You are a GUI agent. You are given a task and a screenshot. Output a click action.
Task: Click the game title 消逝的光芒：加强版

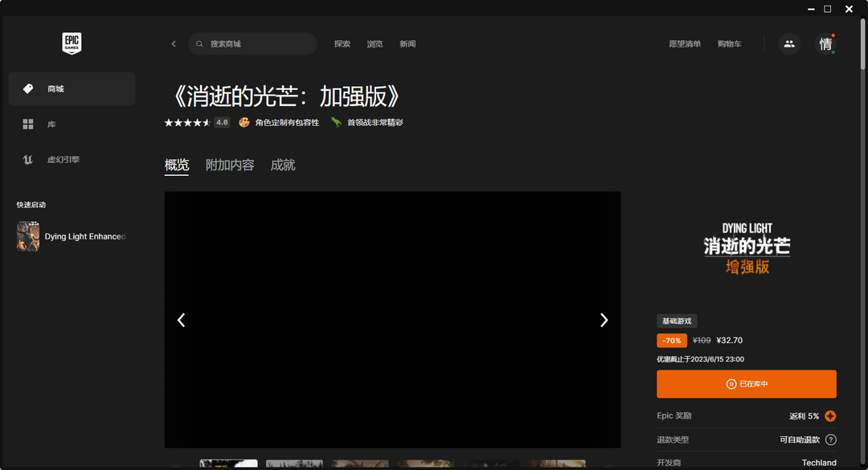[286, 96]
